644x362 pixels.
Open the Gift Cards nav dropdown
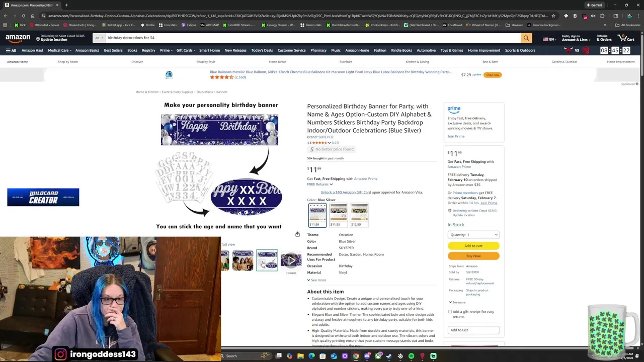point(186,50)
